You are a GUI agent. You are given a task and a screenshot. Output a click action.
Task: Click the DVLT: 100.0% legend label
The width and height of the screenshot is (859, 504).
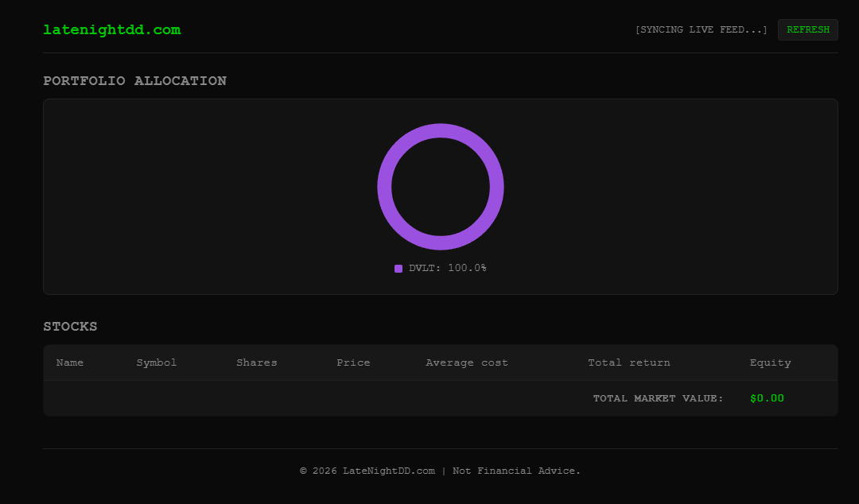[448, 268]
